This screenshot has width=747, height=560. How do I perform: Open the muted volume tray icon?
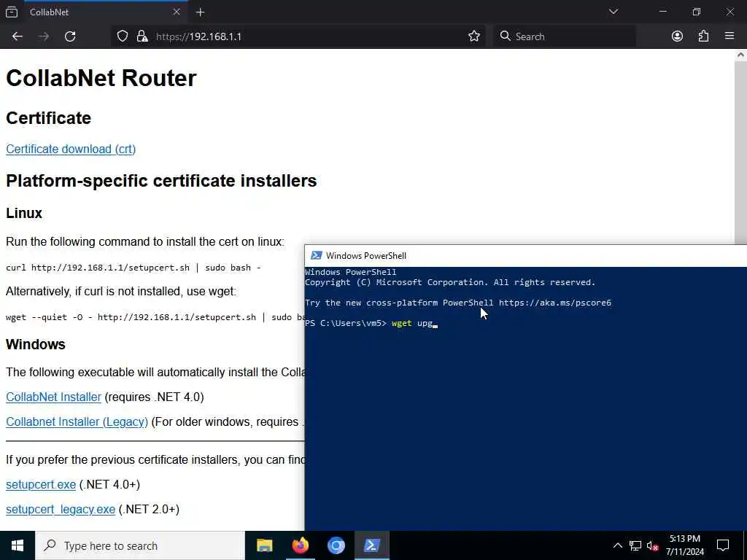point(652,545)
